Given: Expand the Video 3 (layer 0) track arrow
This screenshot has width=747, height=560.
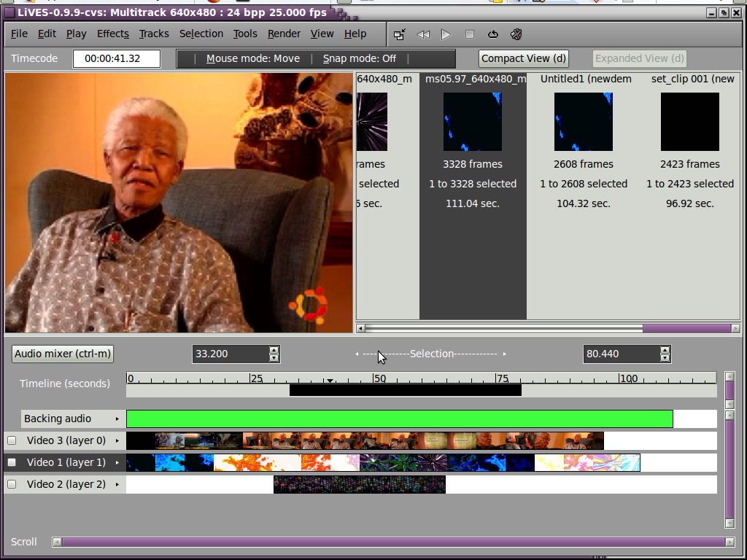Looking at the screenshot, I should coord(117,440).
